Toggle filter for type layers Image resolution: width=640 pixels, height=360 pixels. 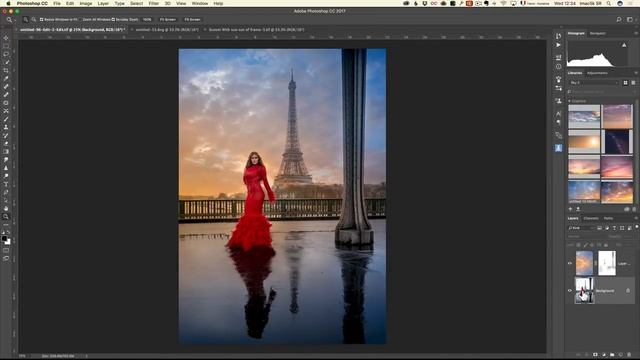click(x=614, y=228)
